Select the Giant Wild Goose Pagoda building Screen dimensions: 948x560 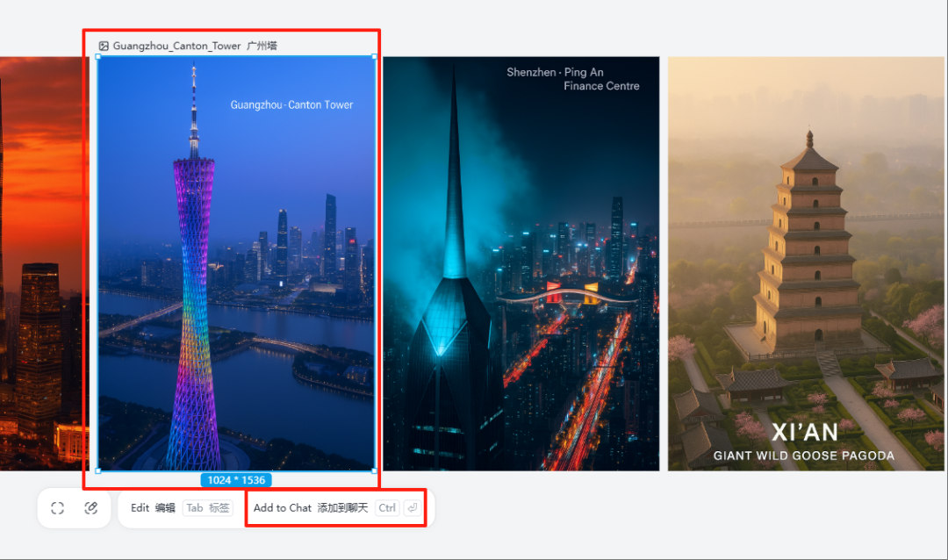[x=808, y=255]
